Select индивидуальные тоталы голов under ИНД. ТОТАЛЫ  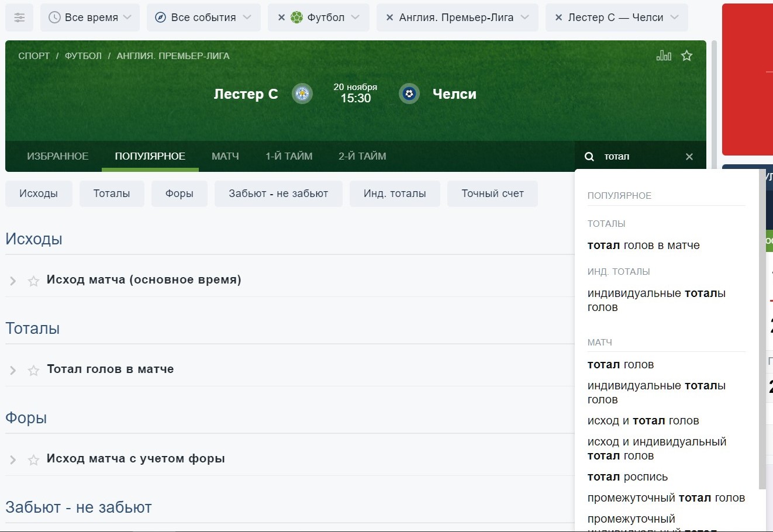click(657, 300)
